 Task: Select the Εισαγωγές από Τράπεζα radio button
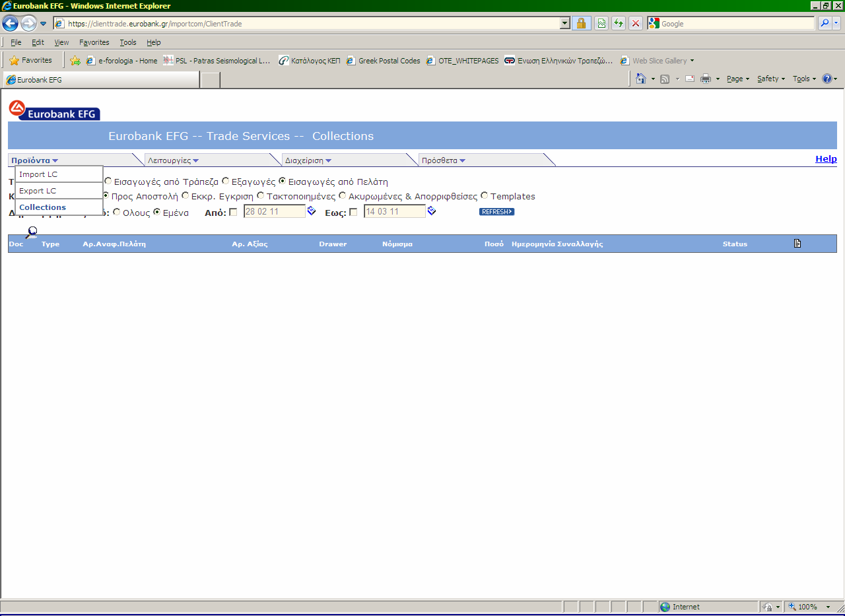(x=108, y=181)
